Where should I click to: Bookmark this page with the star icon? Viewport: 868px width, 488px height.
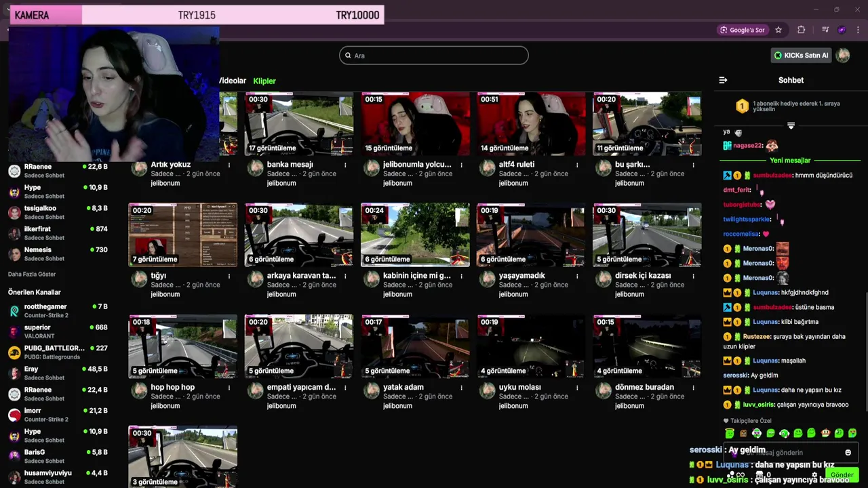pos(778,30)
